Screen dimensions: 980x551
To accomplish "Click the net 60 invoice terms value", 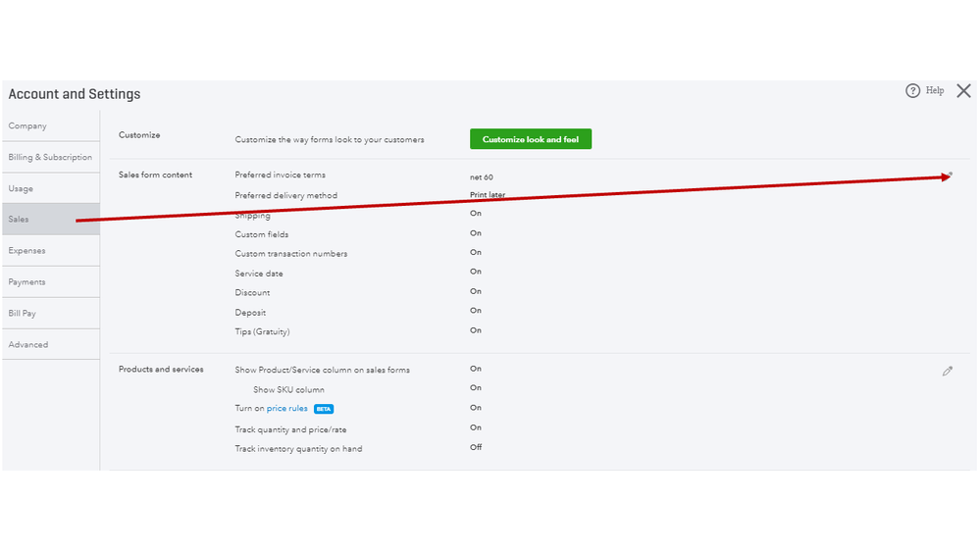I will (x=482, y=177).
